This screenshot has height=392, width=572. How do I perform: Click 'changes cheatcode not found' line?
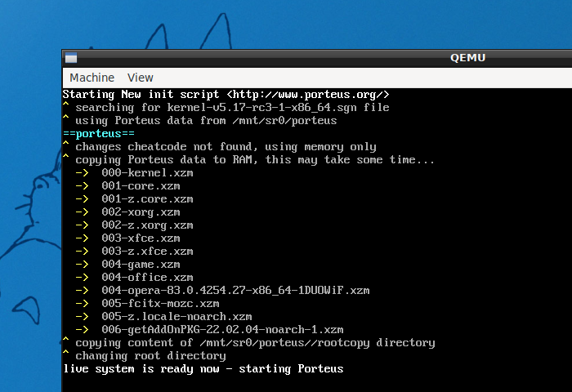coord(219,147)
